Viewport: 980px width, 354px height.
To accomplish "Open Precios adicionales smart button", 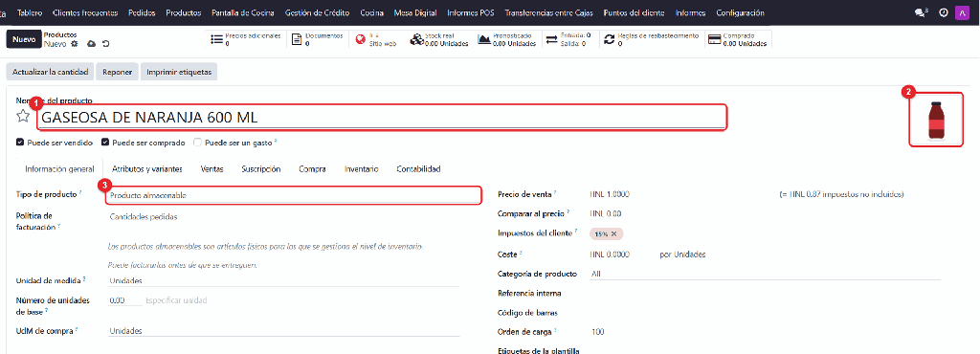I will pyautogui.click(x=246, y=40).
